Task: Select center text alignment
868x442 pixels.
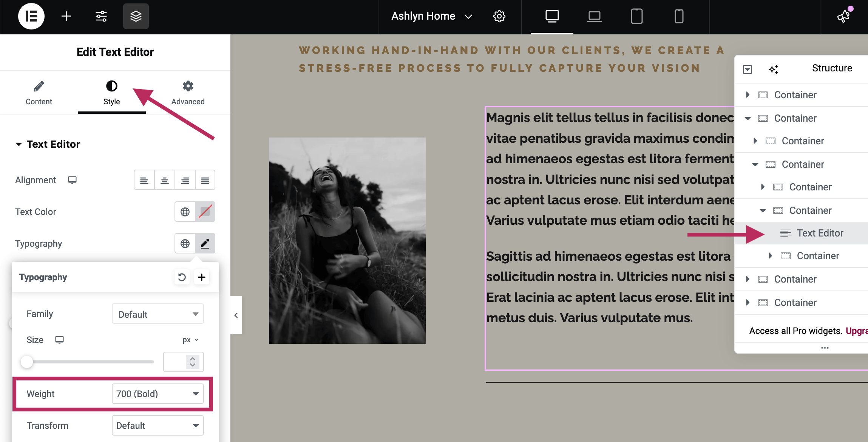Action: 164,180
